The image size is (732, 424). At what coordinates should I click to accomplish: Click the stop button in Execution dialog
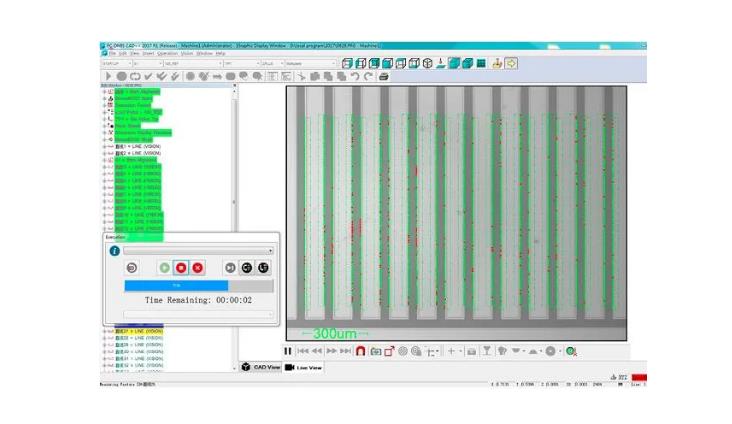point(180,268)
